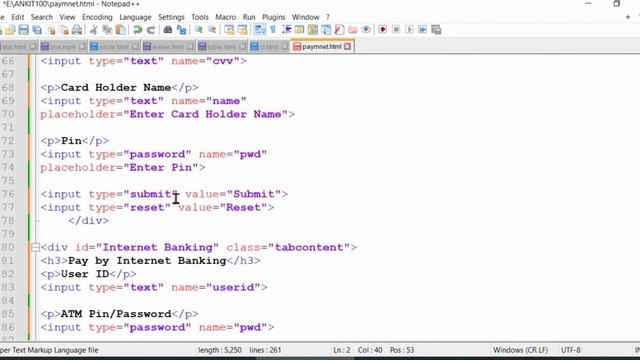Click the 'Ln : 2' status bar entry
This screenshot has width=640, height=360.
tap(342, 350)
